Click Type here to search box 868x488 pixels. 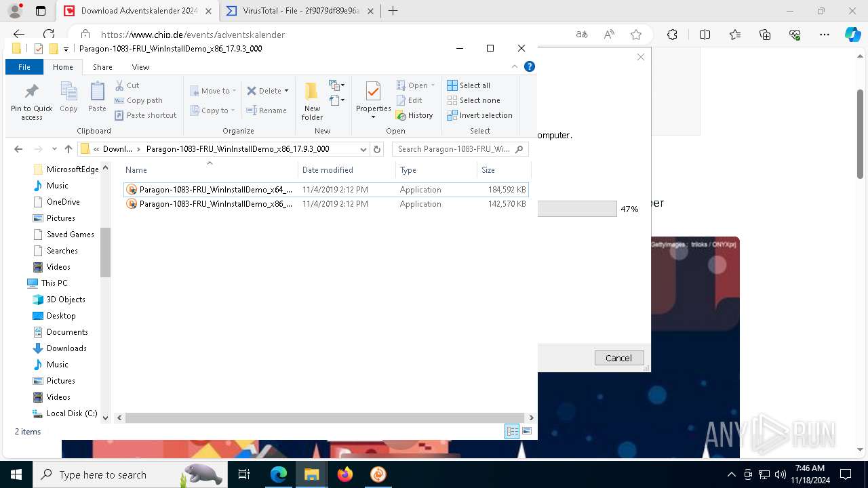tap(128, 474)
